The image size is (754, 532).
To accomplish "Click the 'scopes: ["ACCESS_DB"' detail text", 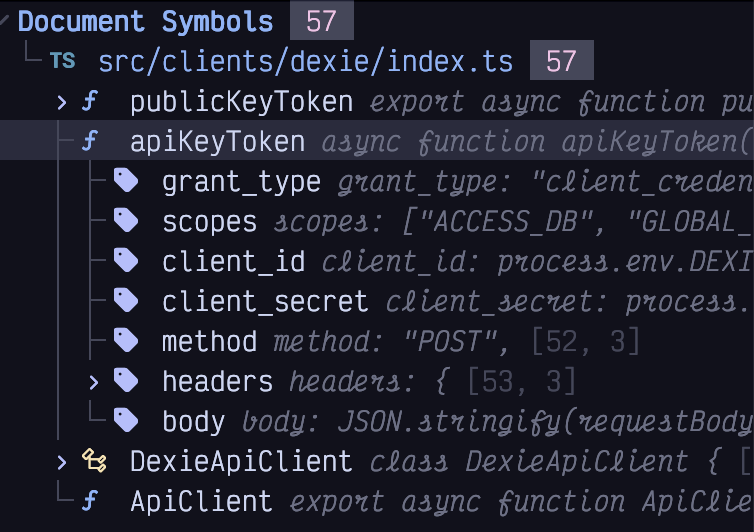I will coord(434,223).
